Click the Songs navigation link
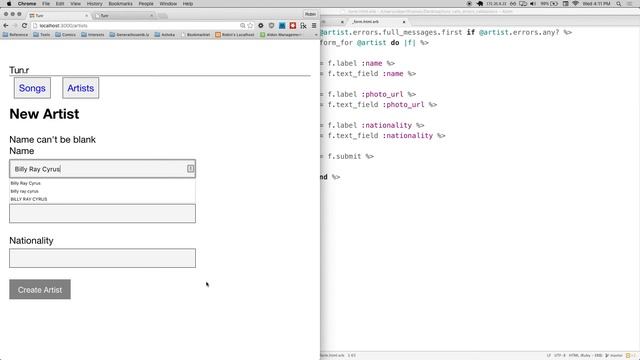 tap(32, 88)
